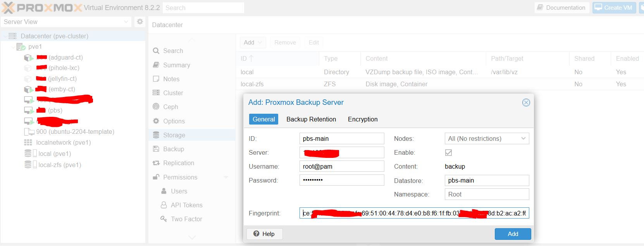Toggle the Enable checkbox in dialog
The height and width of the screenshot is (246, 644).
[448, 152]
